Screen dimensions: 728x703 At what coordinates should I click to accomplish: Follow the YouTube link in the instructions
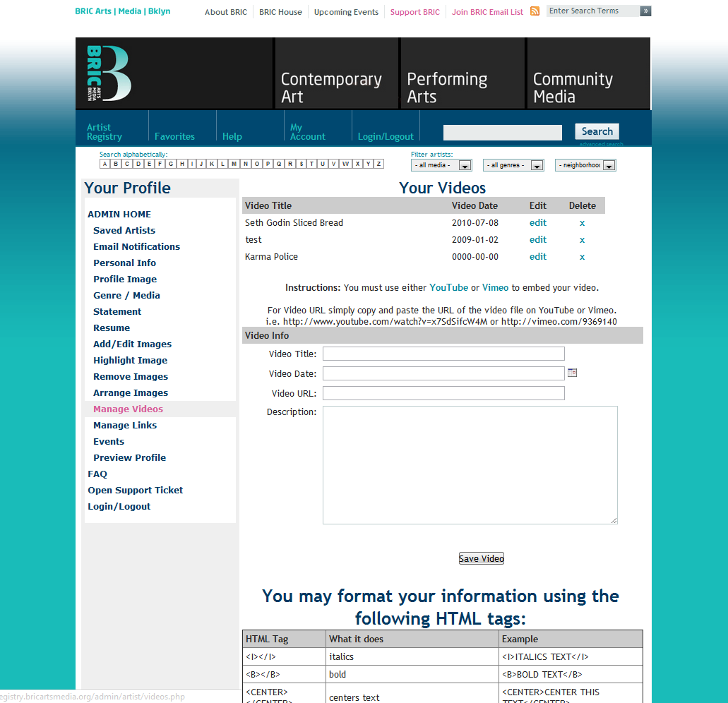coord(448,287)
